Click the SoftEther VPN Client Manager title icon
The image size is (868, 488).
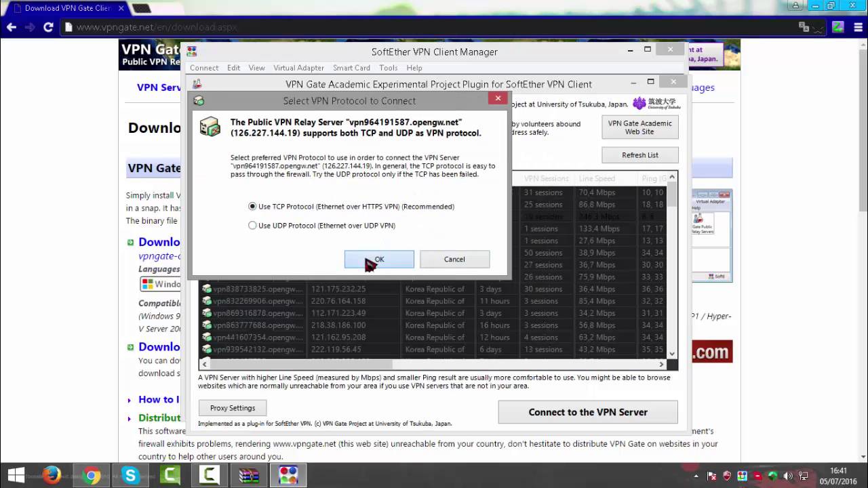pyautogui.click(x=192, y=52)
